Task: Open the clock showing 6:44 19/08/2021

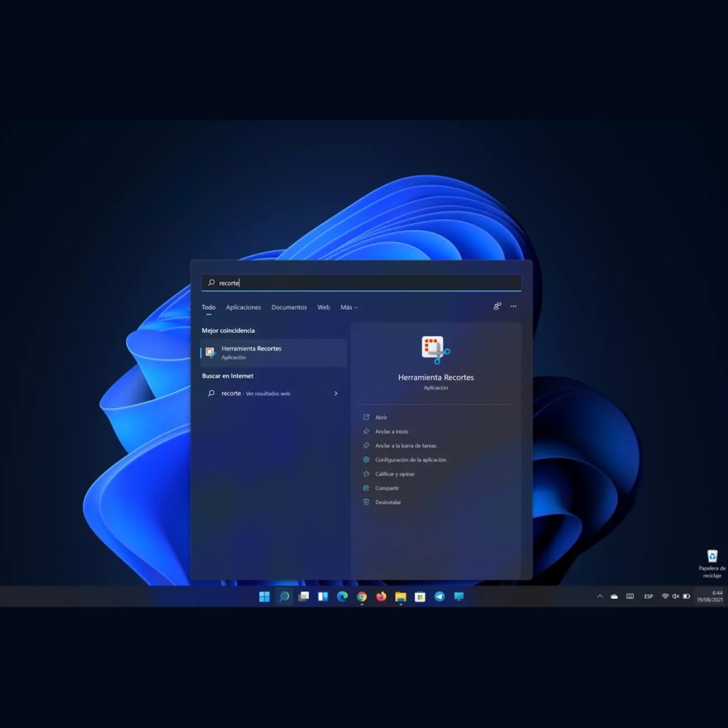Action: click(x=710, y=596)
